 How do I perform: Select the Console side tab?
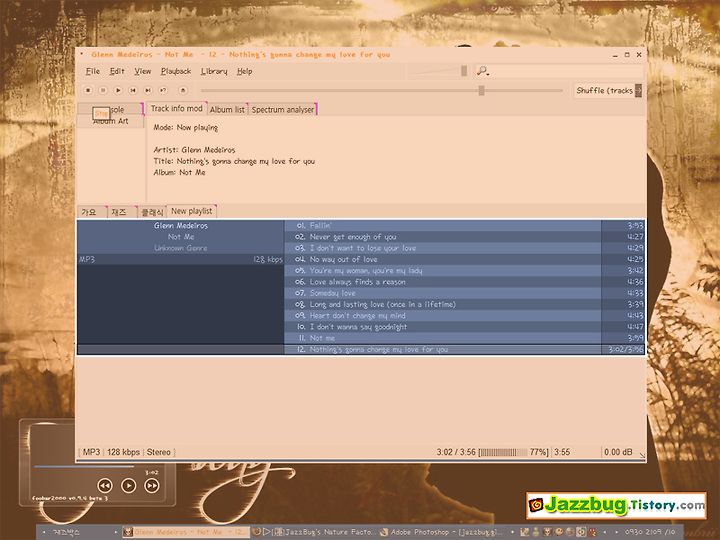pos(111,109)
